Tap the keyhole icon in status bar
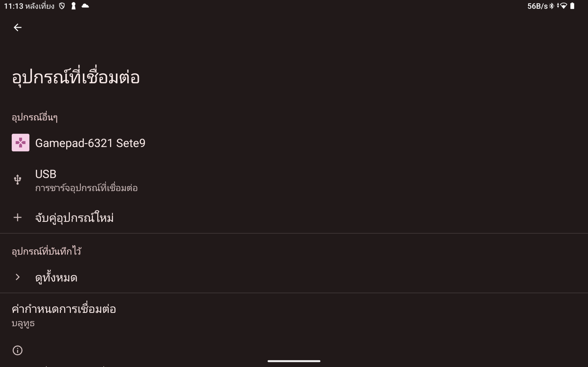 73,6
